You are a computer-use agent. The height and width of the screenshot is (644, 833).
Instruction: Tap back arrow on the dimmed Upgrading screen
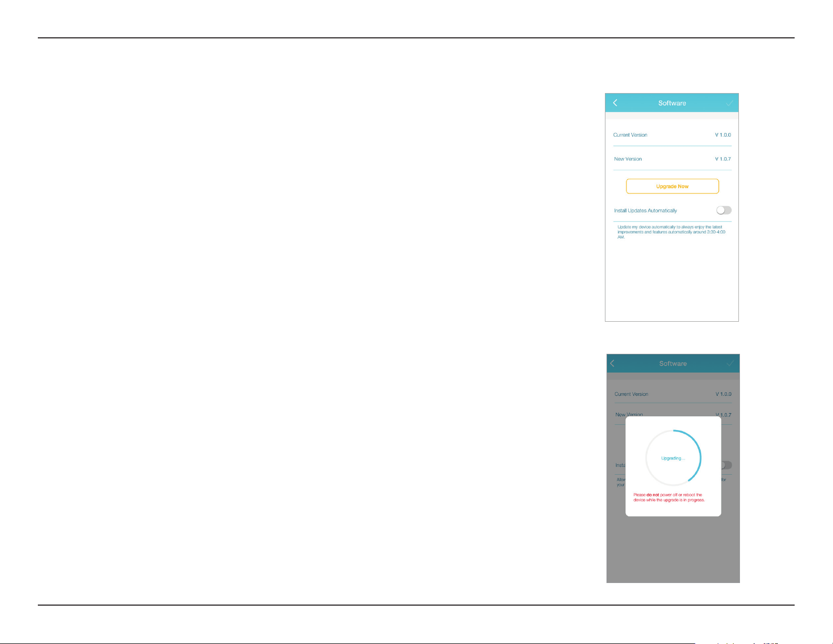612,363
